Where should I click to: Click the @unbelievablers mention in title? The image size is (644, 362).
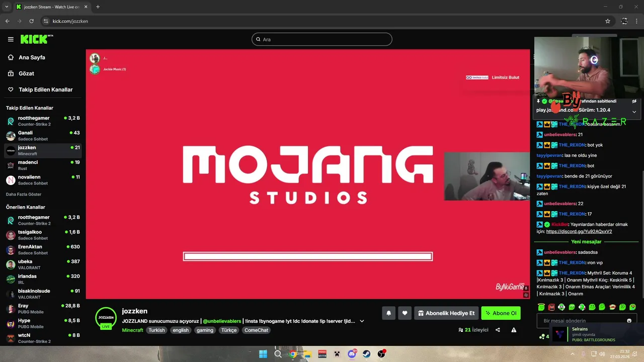pyautogui.click(x=222, y=321)
